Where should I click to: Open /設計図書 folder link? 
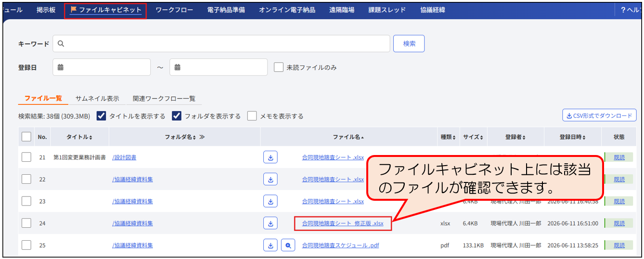(124, 157)
